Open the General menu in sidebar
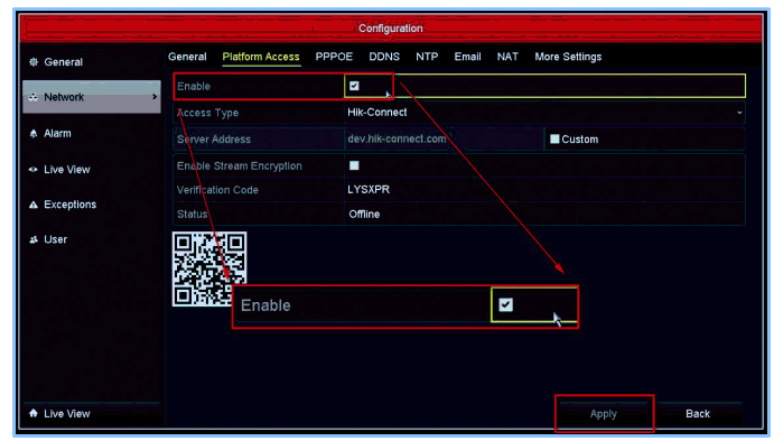 click(64, 62)
